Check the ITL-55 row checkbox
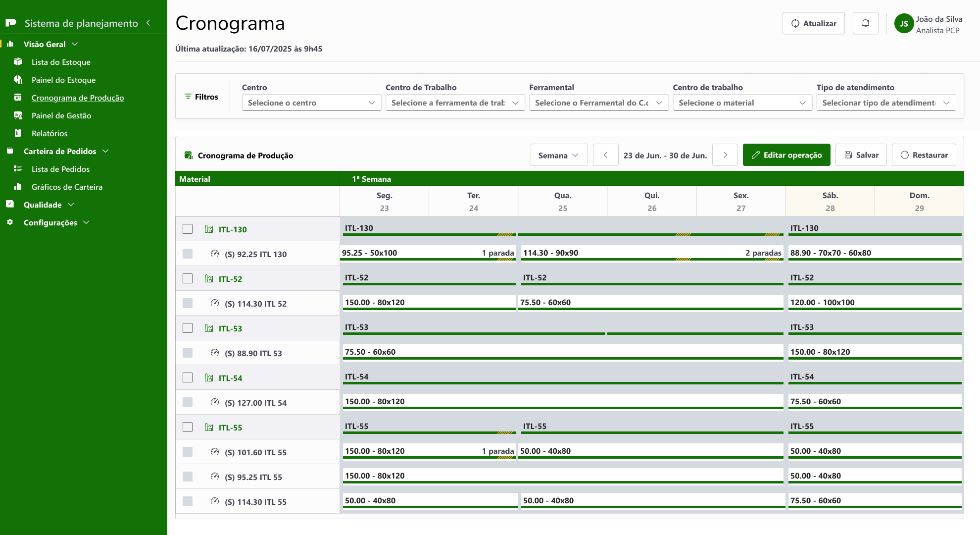This screenshot has width=980, height=535. pyautogui.click(x=188, y=427)
